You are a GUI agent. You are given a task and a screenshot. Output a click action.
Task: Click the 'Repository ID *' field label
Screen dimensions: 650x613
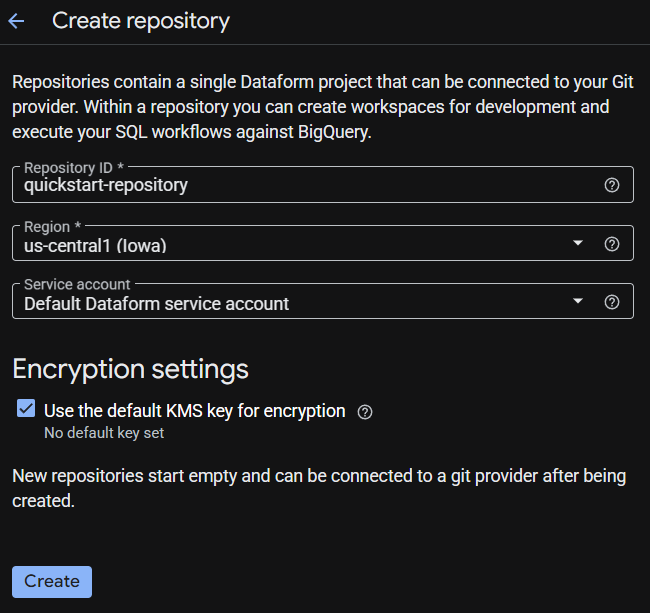[x=74, y=167]
